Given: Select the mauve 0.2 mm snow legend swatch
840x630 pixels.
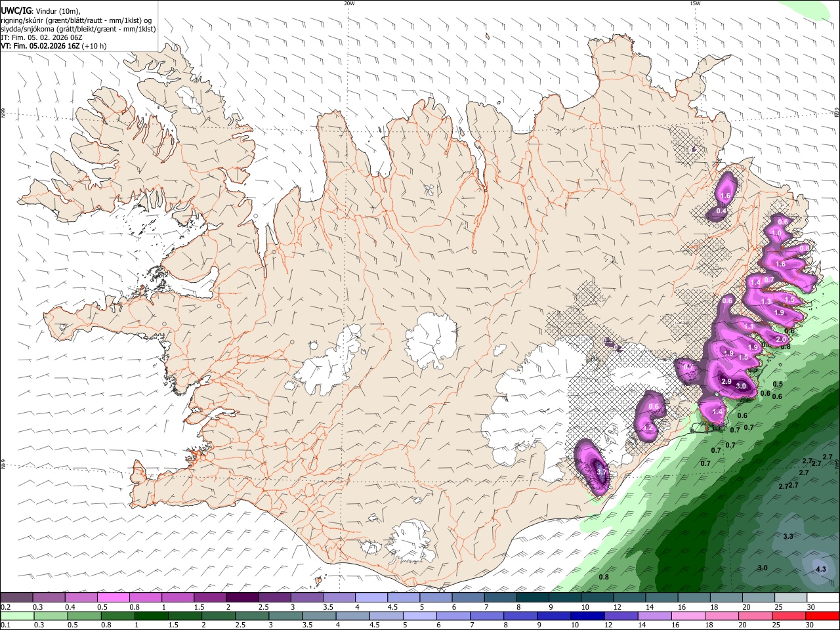Looking at the screenshot, I should coord(17,598).
